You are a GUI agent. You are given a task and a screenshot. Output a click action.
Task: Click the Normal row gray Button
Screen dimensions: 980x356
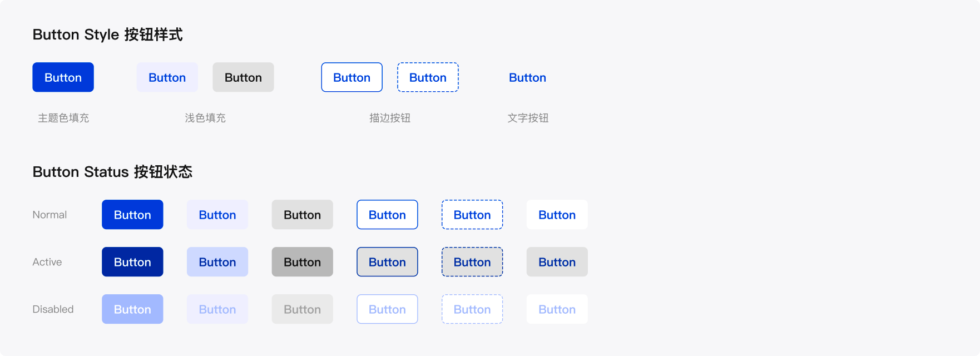(302, 215)
